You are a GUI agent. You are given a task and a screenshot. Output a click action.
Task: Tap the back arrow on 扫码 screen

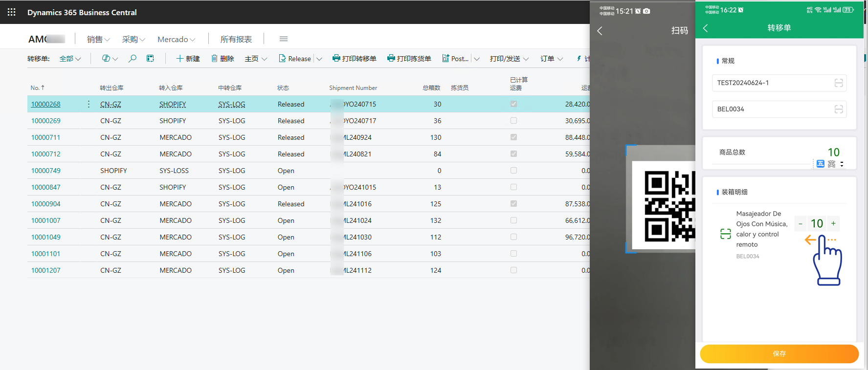(600, 31)
